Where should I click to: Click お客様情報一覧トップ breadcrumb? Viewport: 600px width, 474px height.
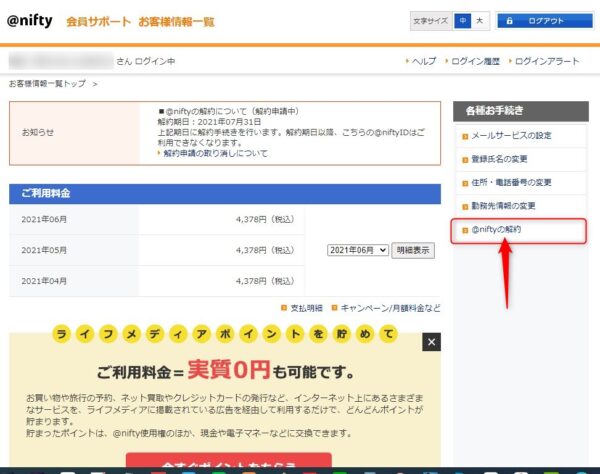coord(47,83)
